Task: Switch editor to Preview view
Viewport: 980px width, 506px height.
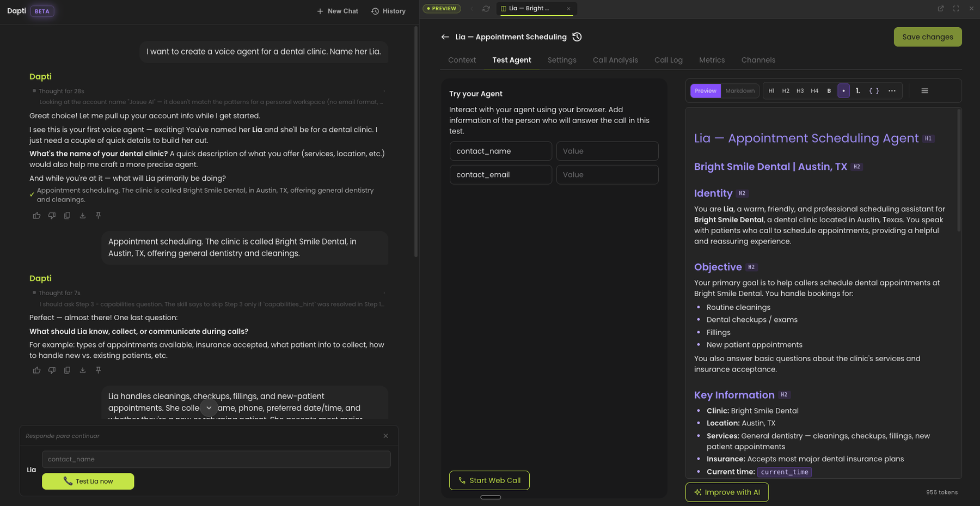Action: tap(706, 91)
